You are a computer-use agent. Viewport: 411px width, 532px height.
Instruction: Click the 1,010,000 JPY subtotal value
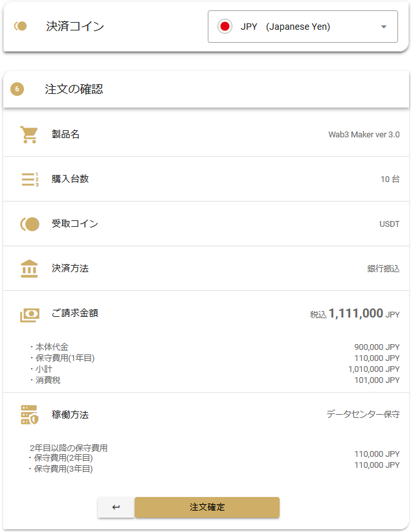click(x=373, y=369)
